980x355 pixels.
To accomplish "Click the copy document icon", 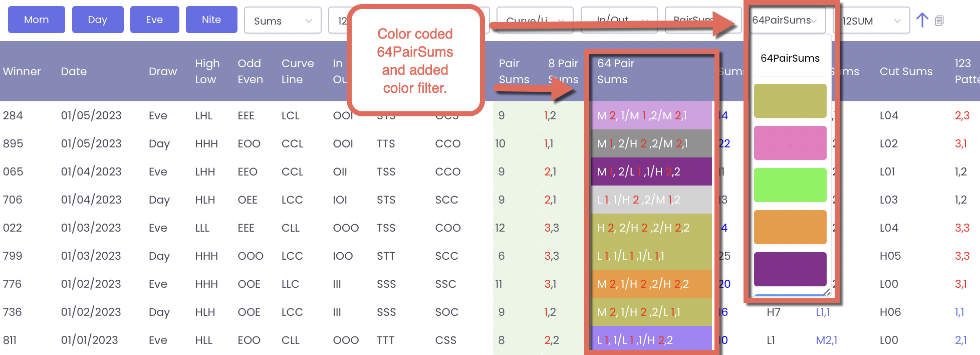I will (939, 21).
